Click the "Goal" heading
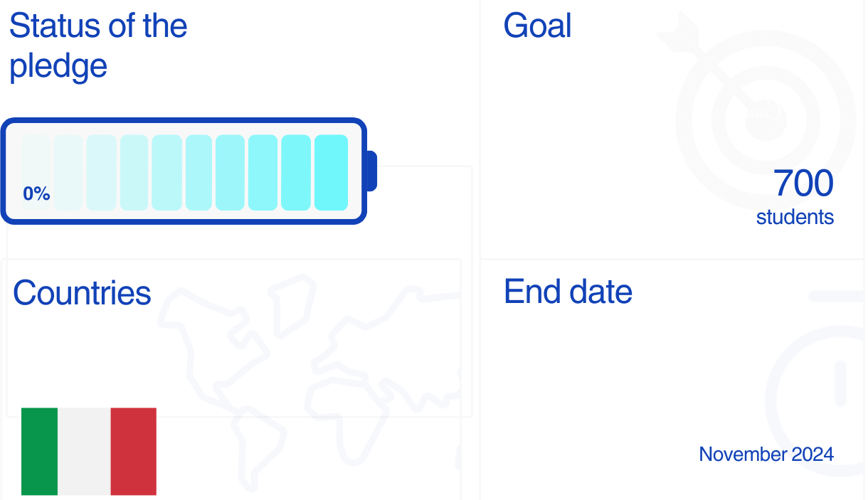Viewport: 868px width, 500px height. pyautogui.click(x=537, y=26)
